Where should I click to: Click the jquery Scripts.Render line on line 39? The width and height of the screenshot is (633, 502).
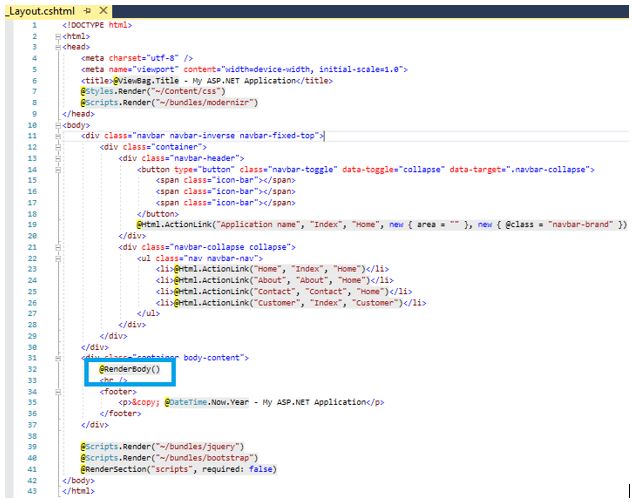[x=162, y=447]
